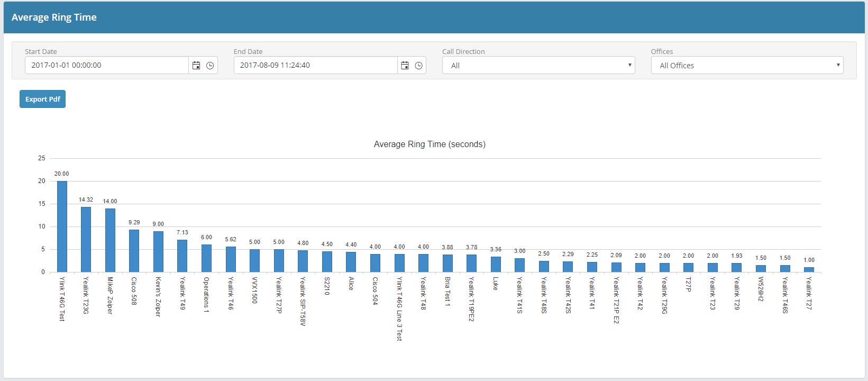Click the Yilnk T46G Test bar
The height and width of the screenshot is (381, 868).
(x=62, y=226)
